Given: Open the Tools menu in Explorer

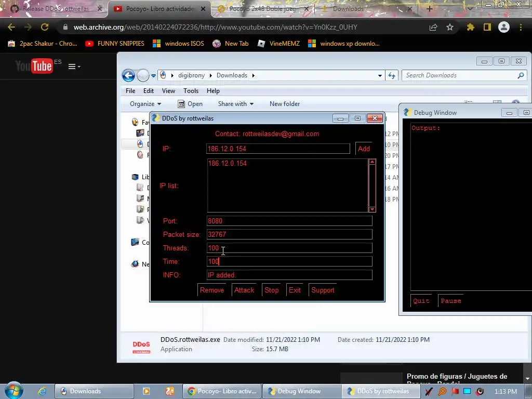Looking at the screenshot, I should click(191, 90).
